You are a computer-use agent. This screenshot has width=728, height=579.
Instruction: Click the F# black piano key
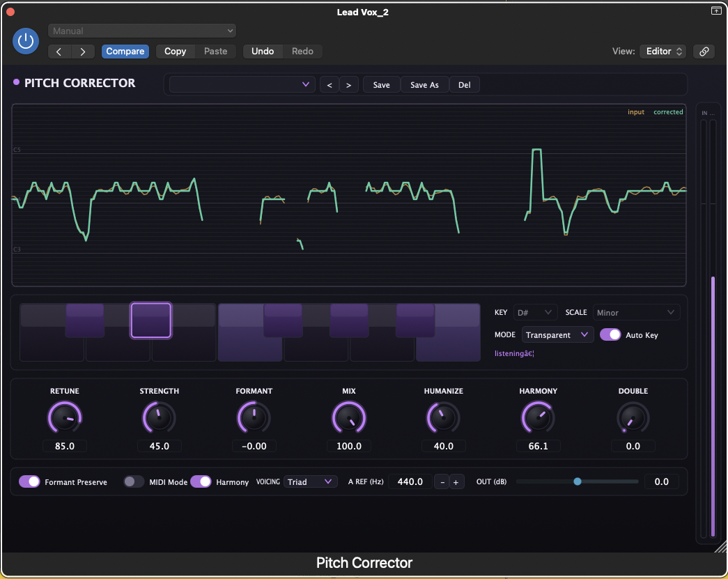pyautogui.click(x=283, y=321)
